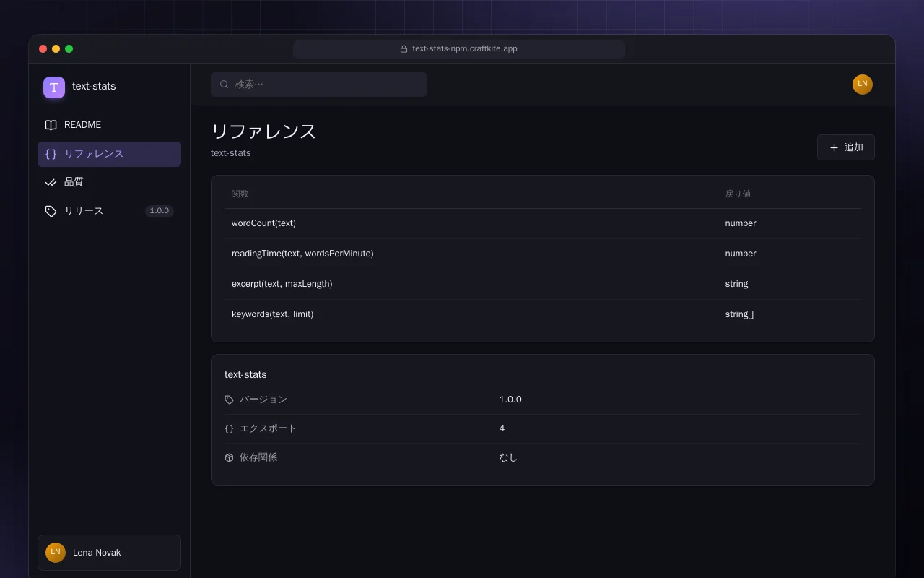Image resolution: width=924 pixels, height=578 pixels.
Task: Click the string[] return value
Action: [739, 314]
